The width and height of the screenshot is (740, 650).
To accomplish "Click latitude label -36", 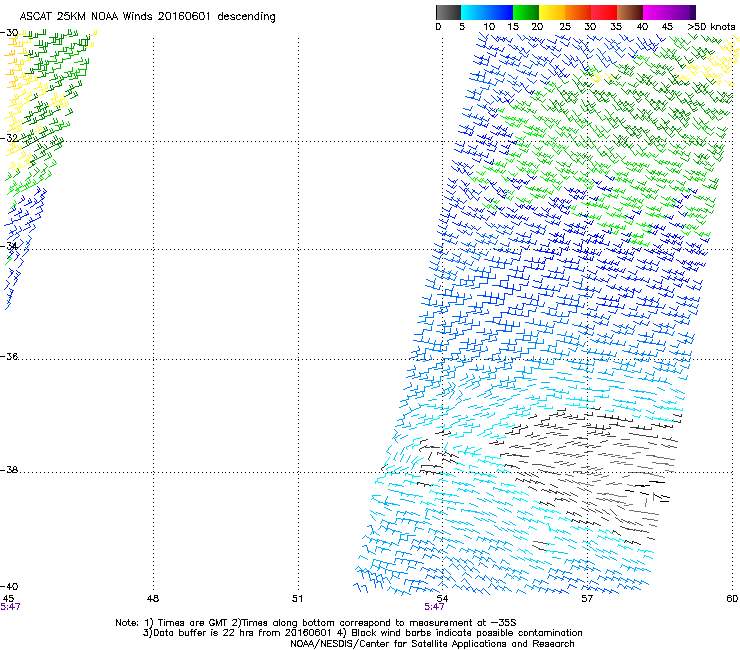I will (x=9, y=356).
